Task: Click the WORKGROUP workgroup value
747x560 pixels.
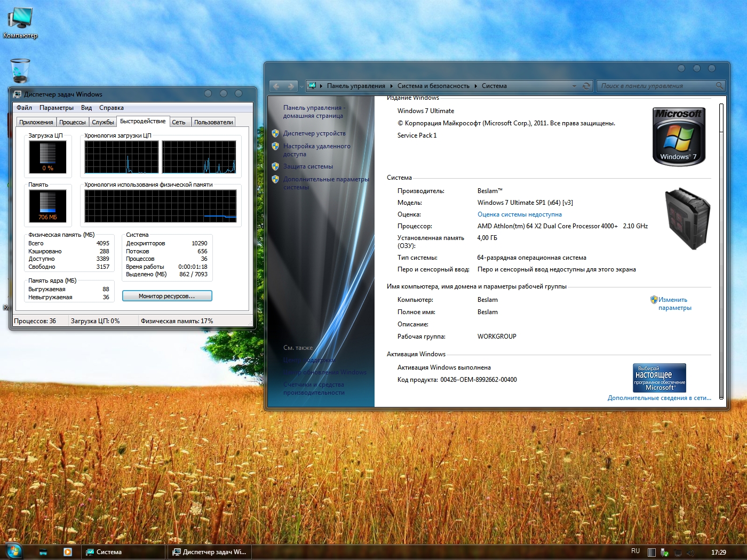Action: (x=497, y=337)
